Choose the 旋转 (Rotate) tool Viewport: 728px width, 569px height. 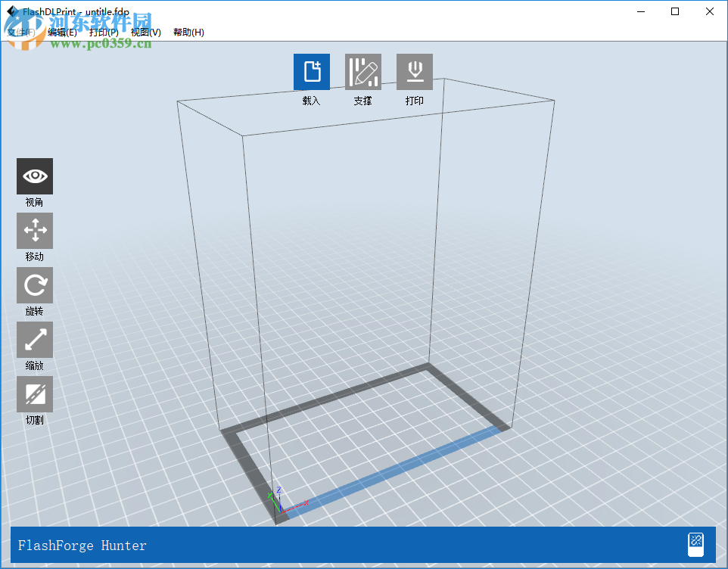[x=35, y=284]
